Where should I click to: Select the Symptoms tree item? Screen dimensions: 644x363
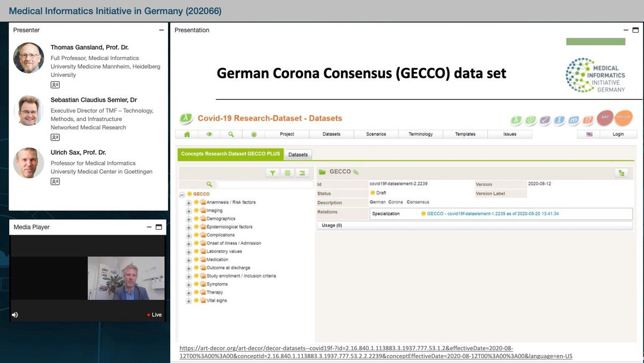tap(217, 284)
